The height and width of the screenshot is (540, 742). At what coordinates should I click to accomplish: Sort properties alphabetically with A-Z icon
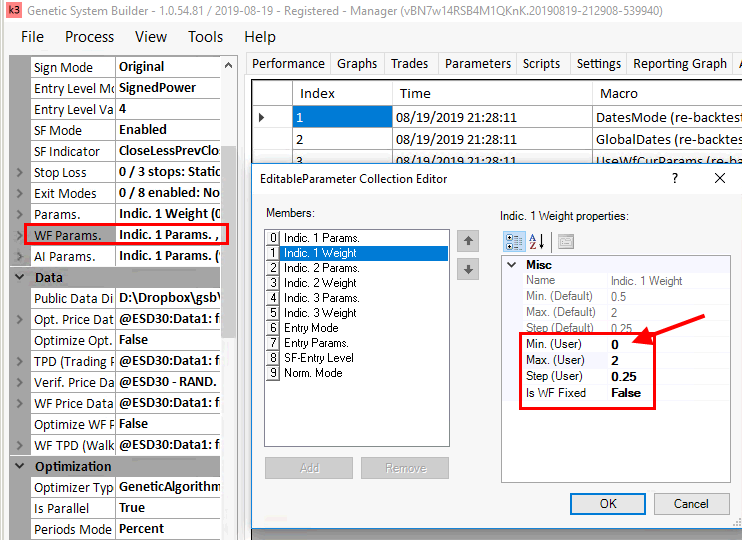536,241
